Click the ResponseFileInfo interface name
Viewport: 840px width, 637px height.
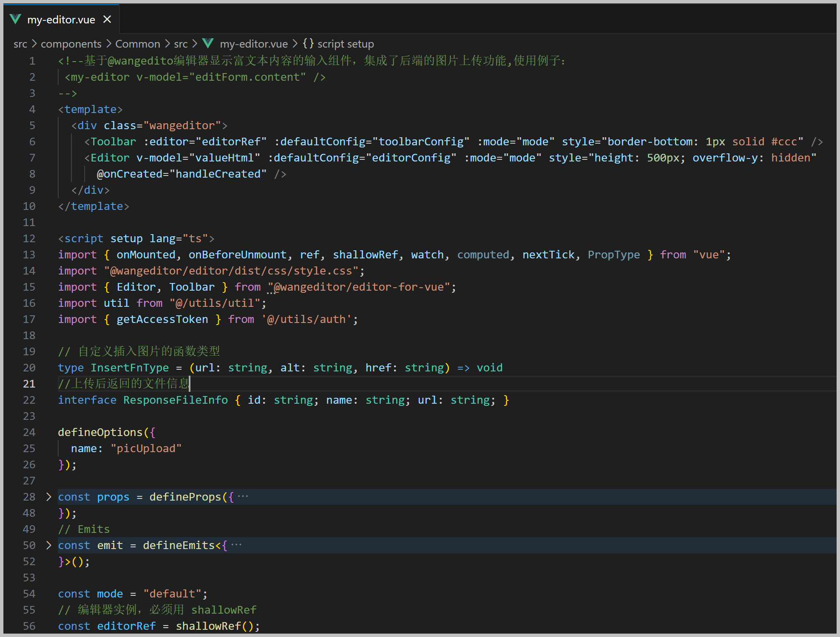point(176,400)
